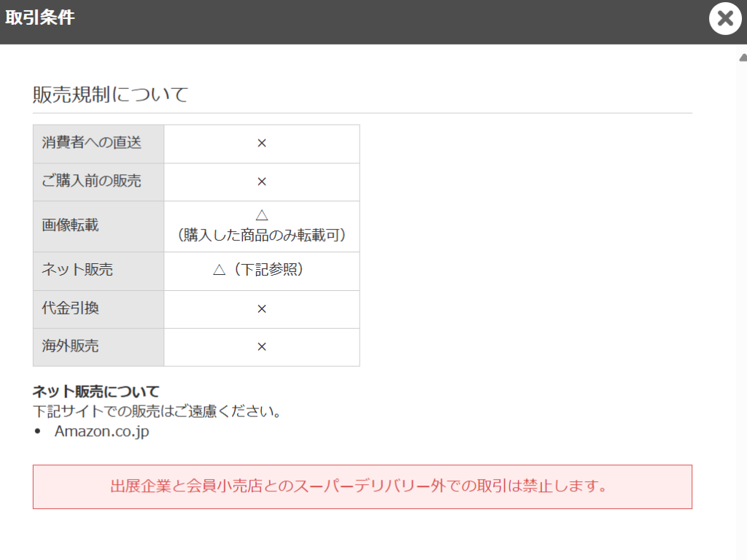The width and height of the screenshot is (747, 560).
Task: Click the × mark for 海外販売
Action: [x=262, y=347]
